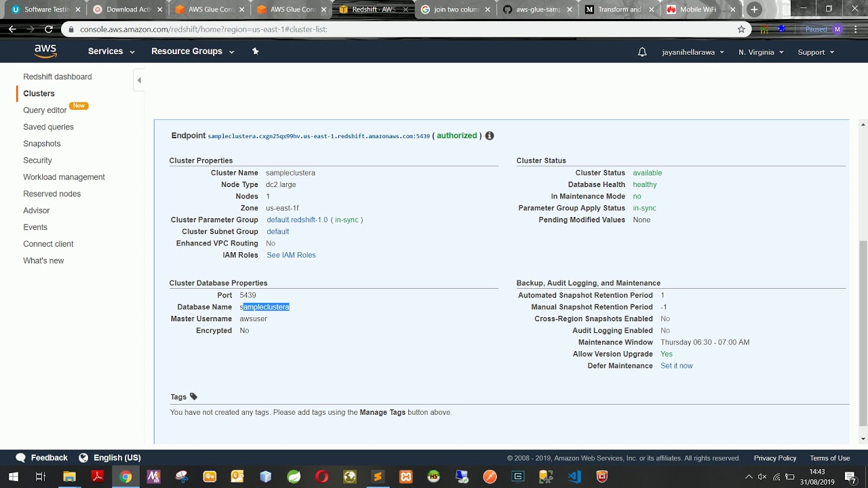Open HeidiSQL from the taskbar

[434, 476]
